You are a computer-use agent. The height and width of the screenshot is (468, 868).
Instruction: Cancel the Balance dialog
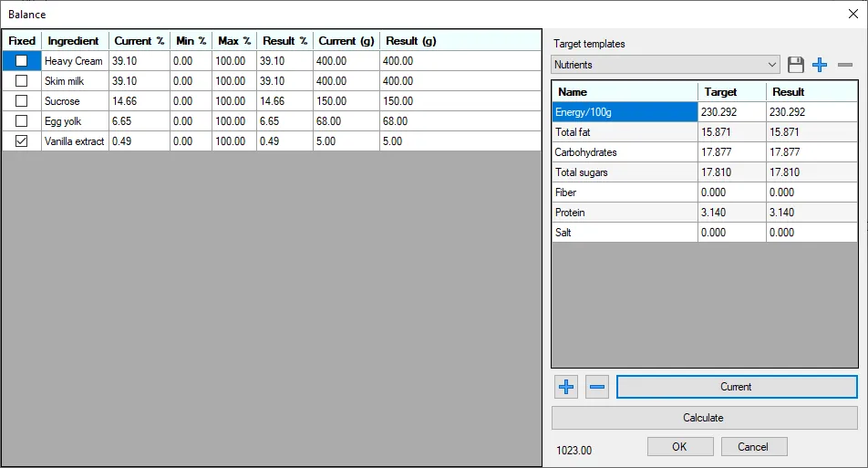click(x=754, y=446)
